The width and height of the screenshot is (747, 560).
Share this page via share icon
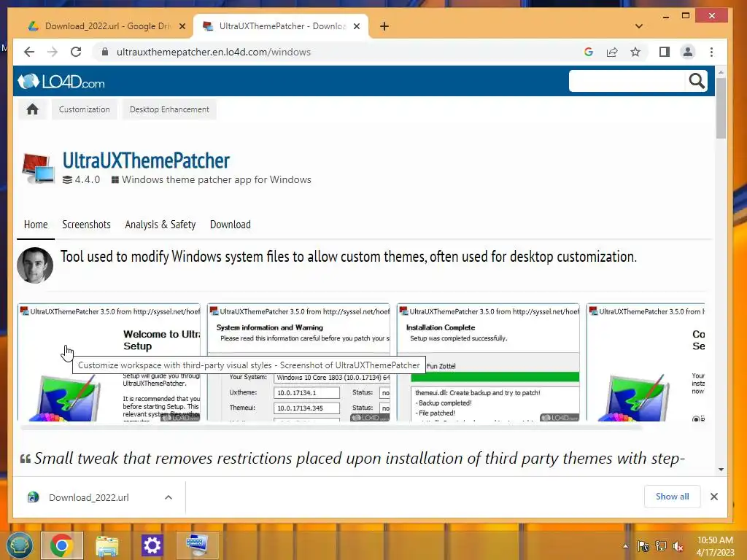pos(612,52)
